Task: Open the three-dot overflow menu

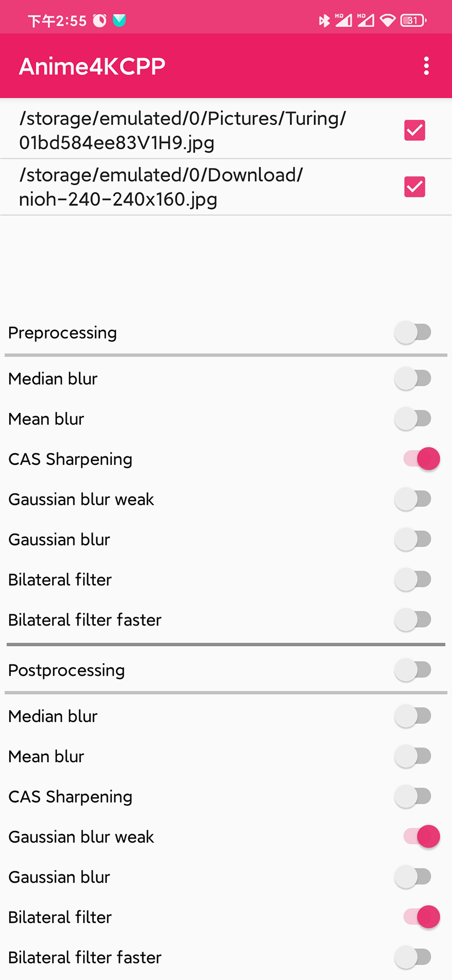Action: [427, 66]
